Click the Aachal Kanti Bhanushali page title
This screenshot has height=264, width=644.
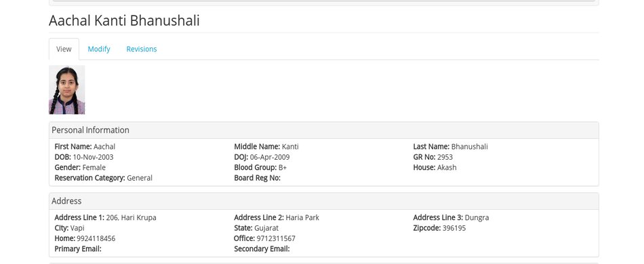(124, 20)
